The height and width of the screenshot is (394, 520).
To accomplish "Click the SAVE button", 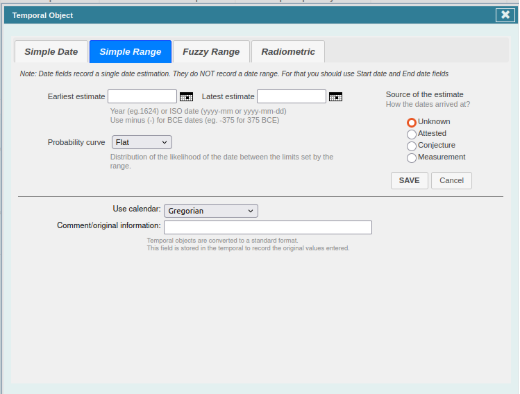I will coord(409,180).
